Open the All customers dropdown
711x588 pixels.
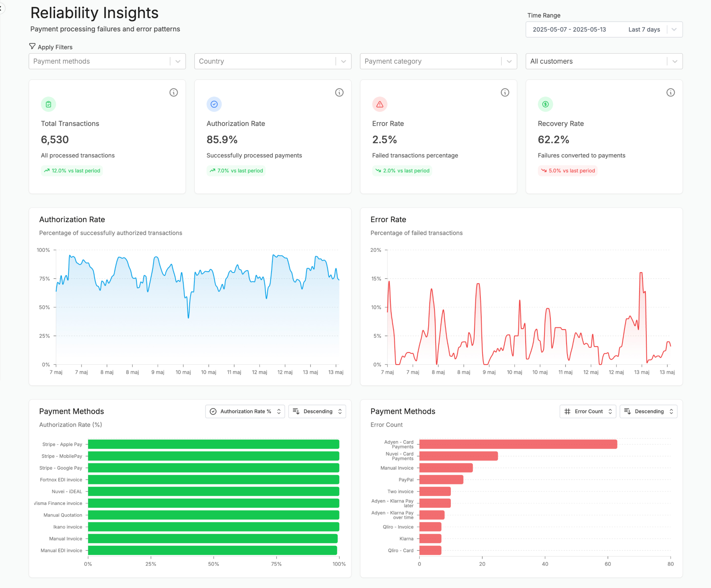[604, 61]
